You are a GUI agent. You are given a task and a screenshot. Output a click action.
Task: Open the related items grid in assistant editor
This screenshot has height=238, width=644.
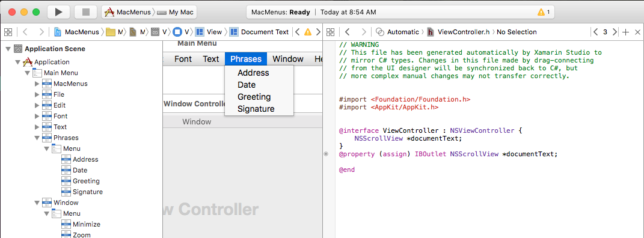pos(331,32)
